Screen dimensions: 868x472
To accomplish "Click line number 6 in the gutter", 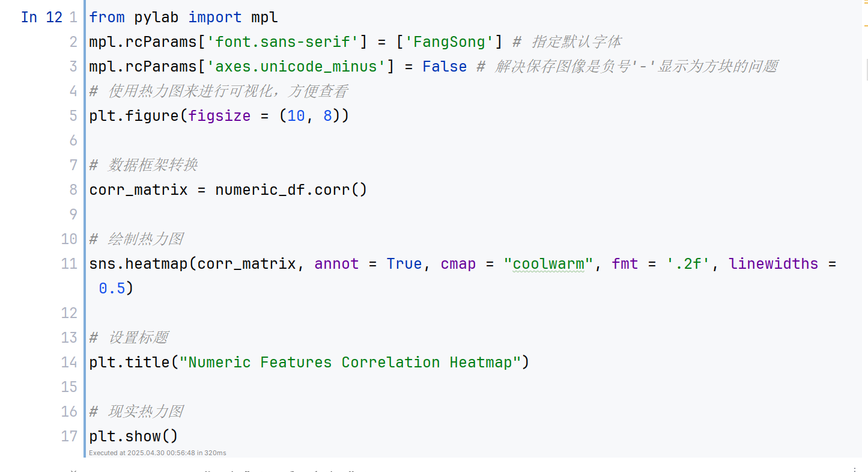I will [73, 140].
